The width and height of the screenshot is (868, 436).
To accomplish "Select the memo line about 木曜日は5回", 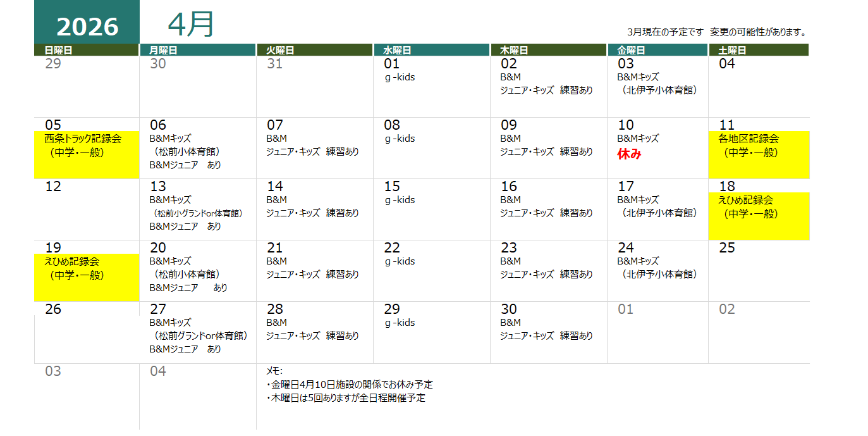I will click(346, 398).
